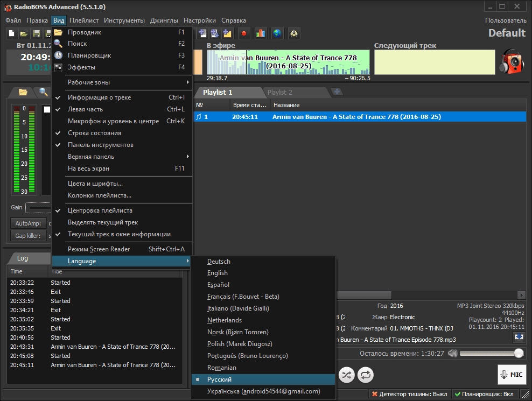Click the green Save playlist toolbar icon
The height and width of the screenshot is (401, 532).
(36, 33)
